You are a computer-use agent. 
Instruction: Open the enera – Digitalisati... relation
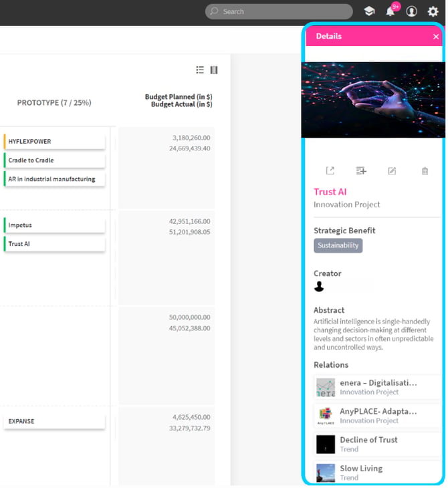point(377,387)
